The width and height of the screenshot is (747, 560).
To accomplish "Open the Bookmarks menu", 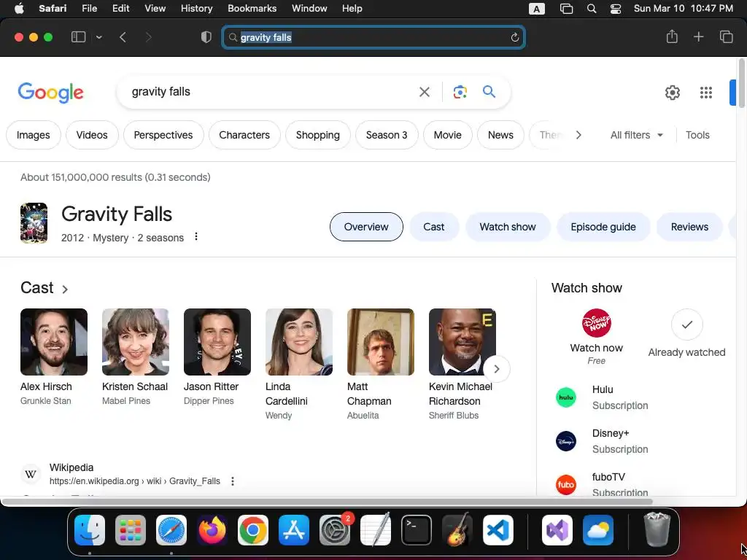I will [x=252, y=8].
